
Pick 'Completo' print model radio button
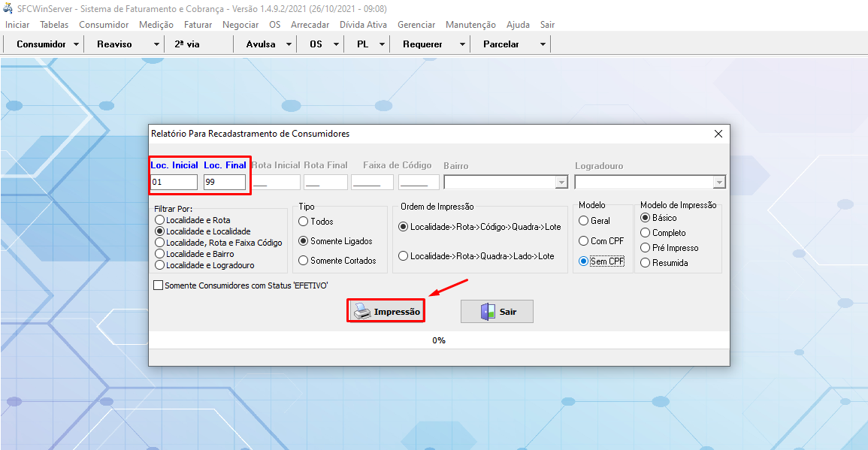tap(645, 233)
